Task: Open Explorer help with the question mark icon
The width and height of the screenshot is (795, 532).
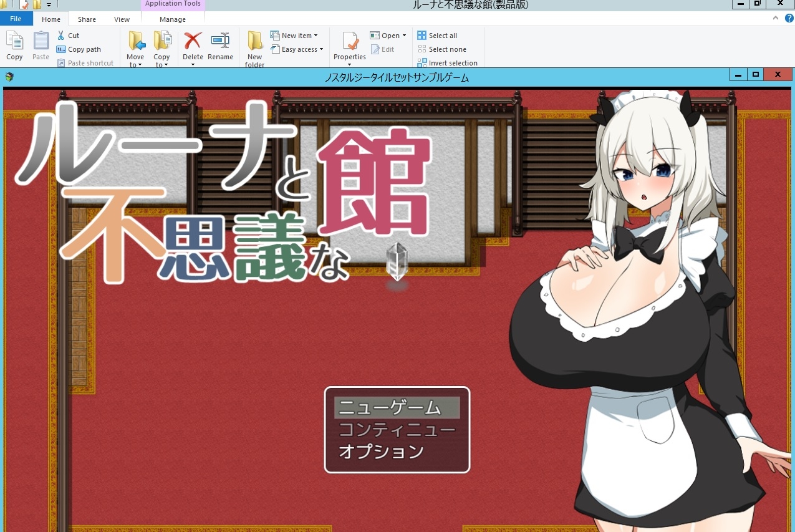Action: (x=789, y=19)
